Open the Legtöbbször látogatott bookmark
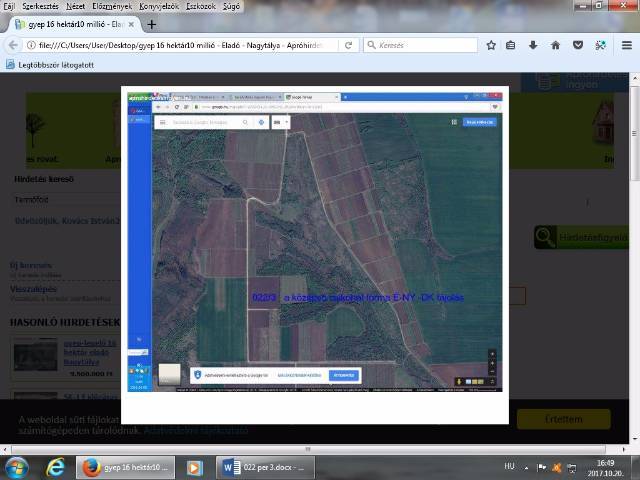The image size is (640, 480). point(50,64)
